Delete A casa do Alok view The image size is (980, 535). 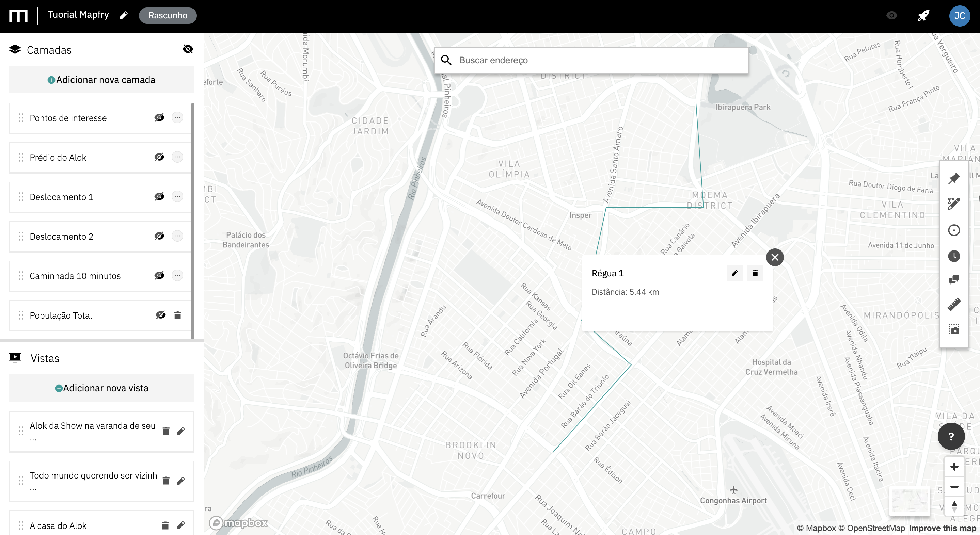165,525
